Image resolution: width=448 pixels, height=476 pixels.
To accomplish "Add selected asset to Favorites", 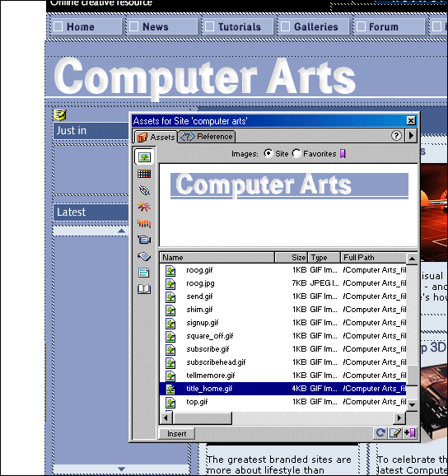I will (410, 433).
